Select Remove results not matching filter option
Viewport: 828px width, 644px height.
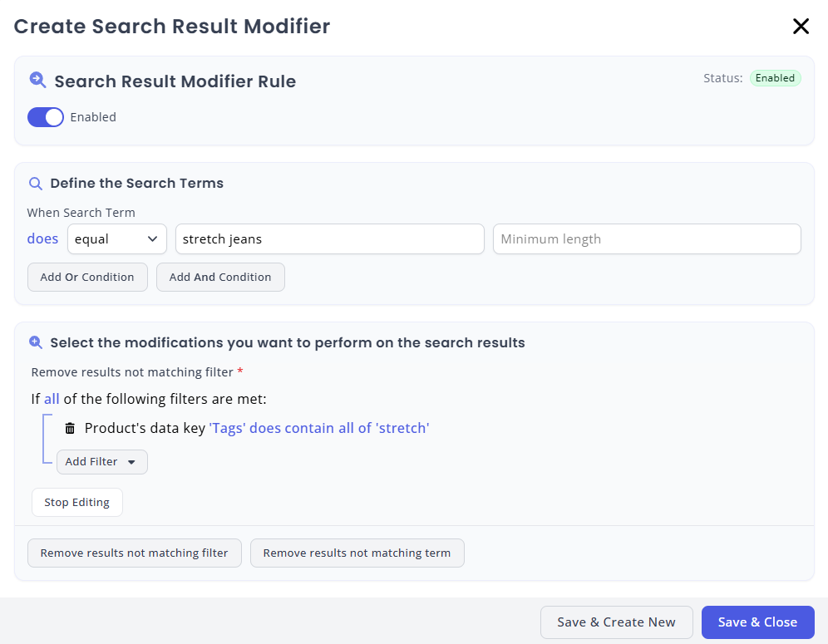135,553
